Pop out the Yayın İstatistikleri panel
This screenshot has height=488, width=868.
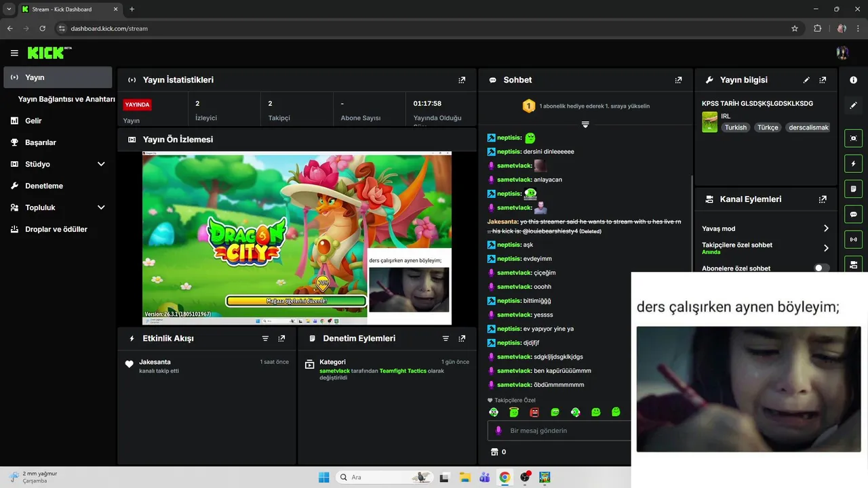point(462,80)
